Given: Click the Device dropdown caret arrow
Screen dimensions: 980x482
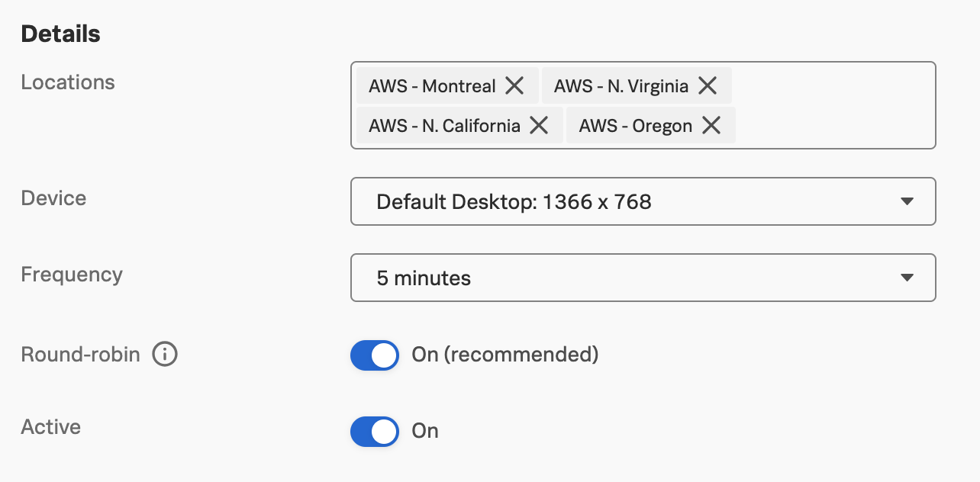Looking at the screenshot, I should click(x=907, y=201).
